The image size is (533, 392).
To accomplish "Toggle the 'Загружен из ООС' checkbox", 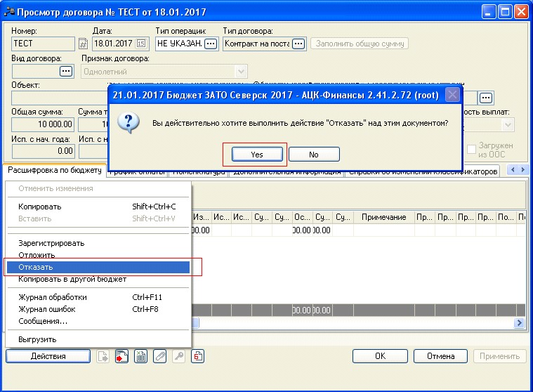I will point(473,149).
